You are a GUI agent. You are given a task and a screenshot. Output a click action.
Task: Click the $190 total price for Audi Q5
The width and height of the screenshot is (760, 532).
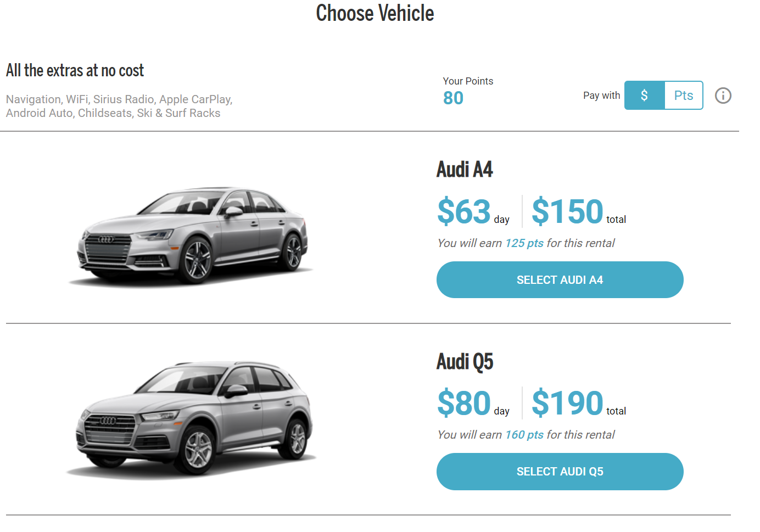pyautogui.click(x=567, y=403)
